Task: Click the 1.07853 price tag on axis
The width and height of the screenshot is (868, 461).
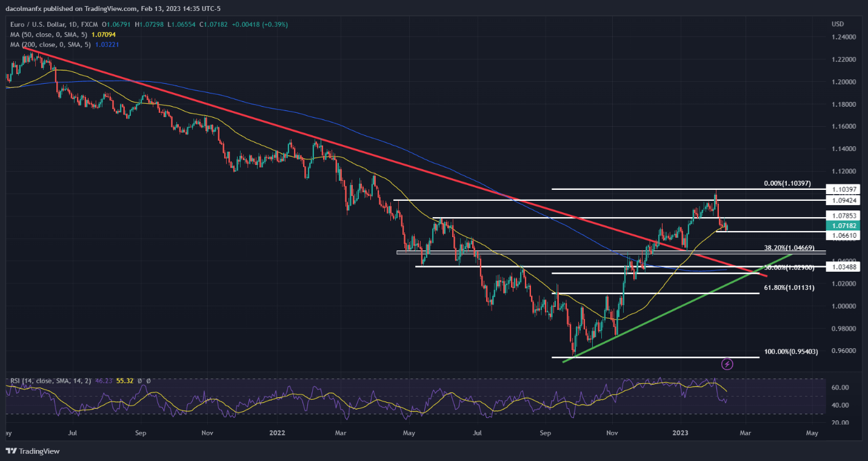Action: (843, 215)
